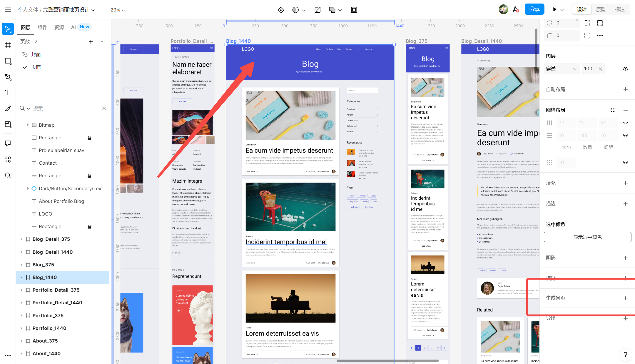This screenshot has width=635, height=364.
Task: Toggle visibility of the column grid row
Action: click(x=626, y=123)
